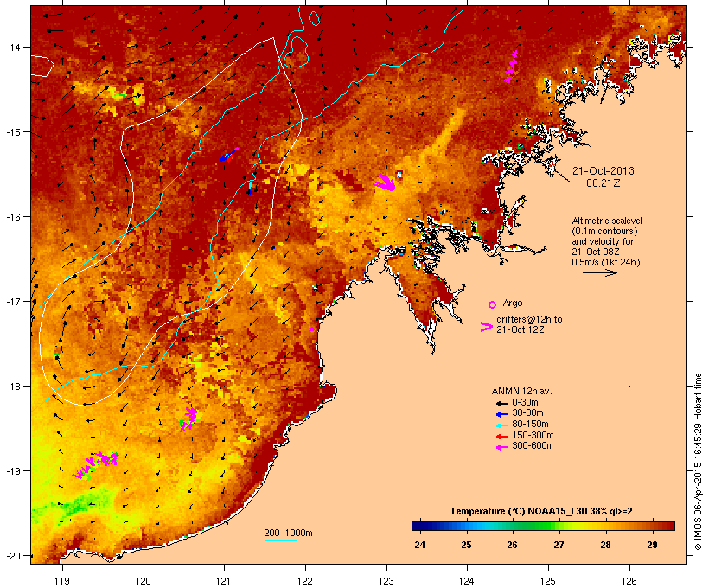709x588 pixels.
Task: Click the '0-30m' depth label
Action: (525, 403)
